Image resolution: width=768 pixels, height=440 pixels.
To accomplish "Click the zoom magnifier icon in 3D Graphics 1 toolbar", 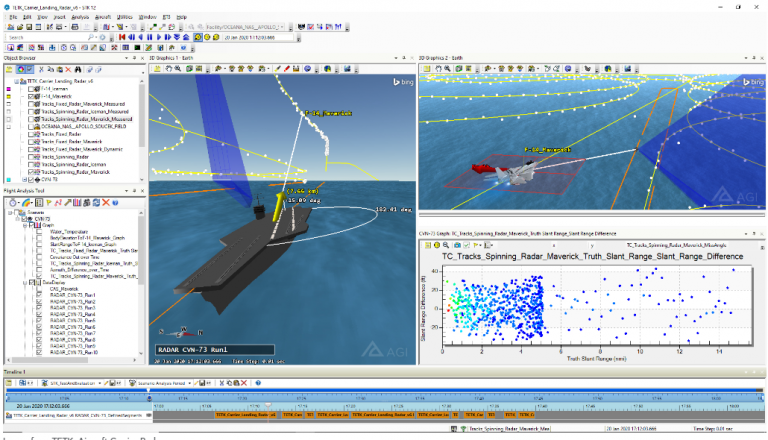I will pos(178,69).
